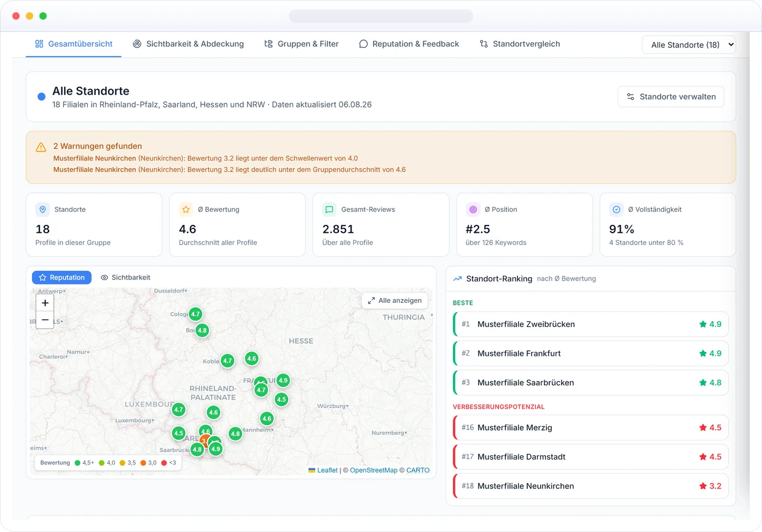The image size is (762, 532).
Task: Click the location pin icon on the Standorte card
Action: pyautogui.click(x=43, y=209)
